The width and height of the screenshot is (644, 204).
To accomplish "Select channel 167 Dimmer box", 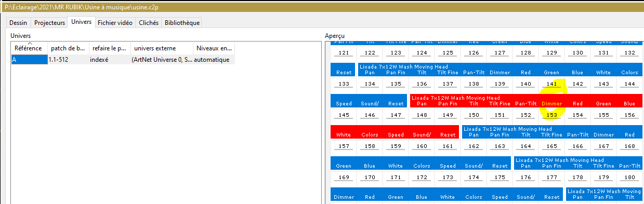I will [603, 146].
